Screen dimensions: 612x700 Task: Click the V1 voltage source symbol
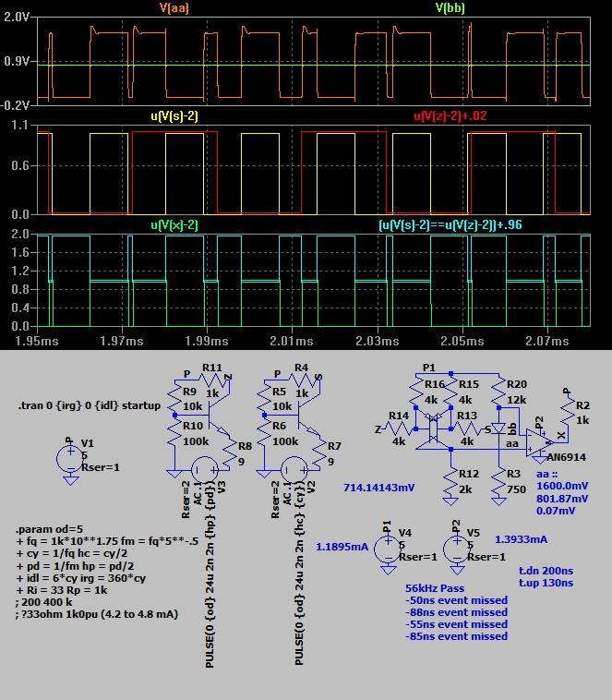(x=70, y=458)
